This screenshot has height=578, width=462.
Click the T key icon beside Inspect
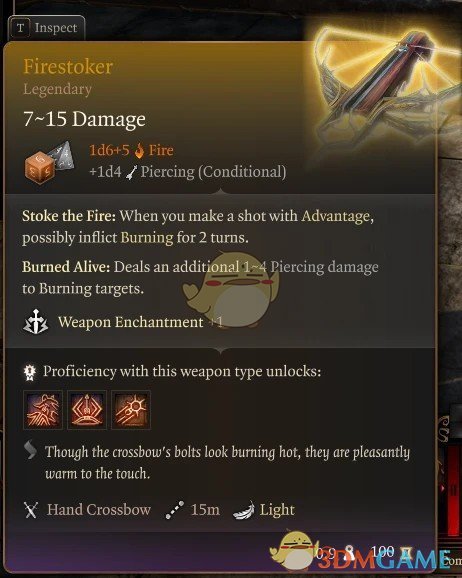pos(21,28)
